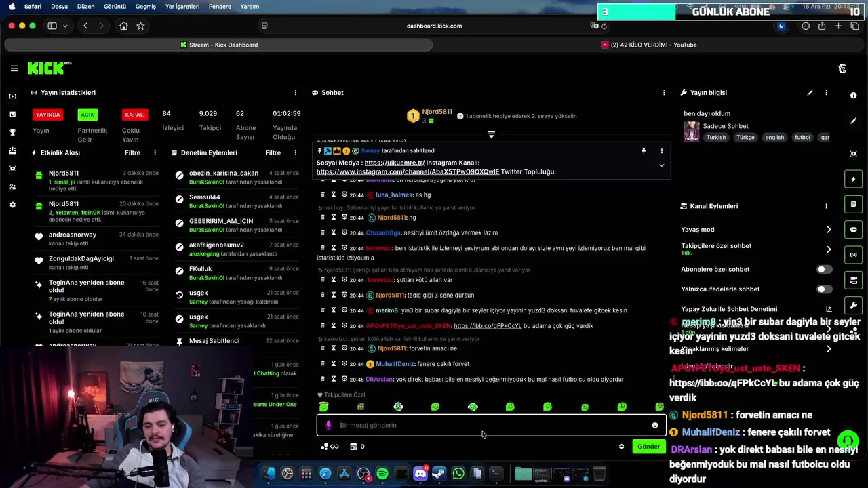Click right rail broadcast signal icon
This screenshot has height=488, width=868.
pyautogui.click(x=853, y=255)
